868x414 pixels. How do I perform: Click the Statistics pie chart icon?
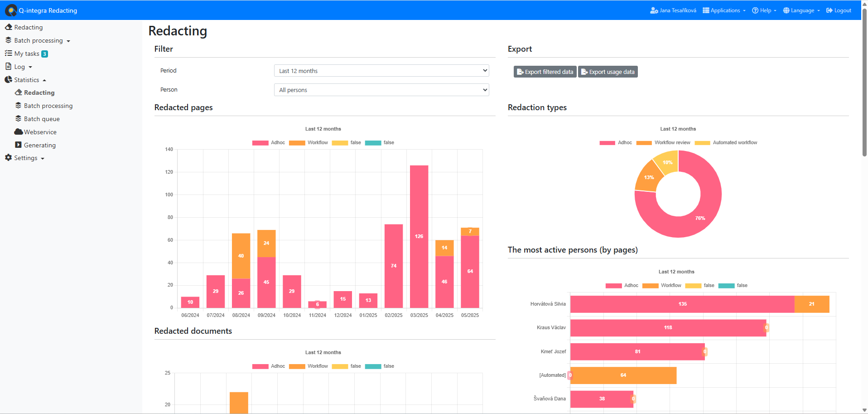8,80
